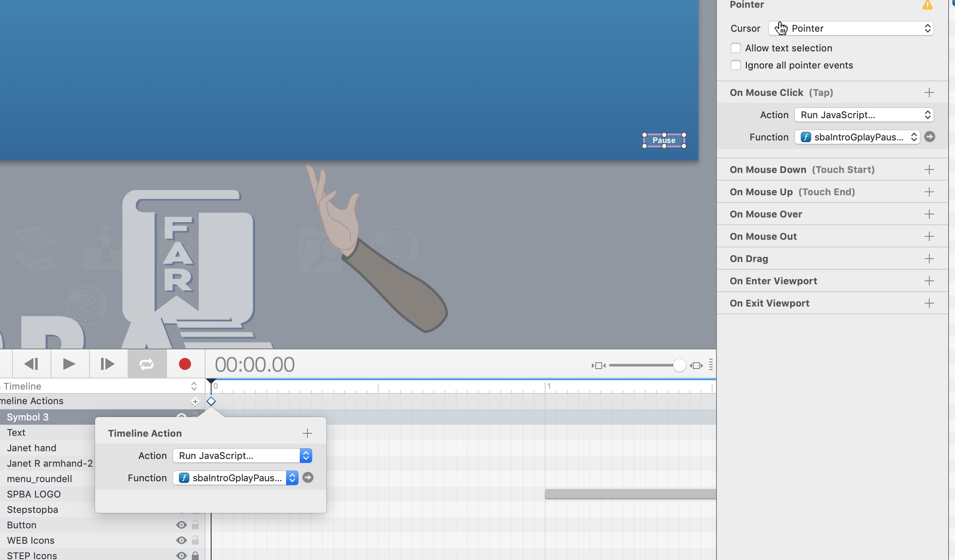Screen dimensions: 955x560
Task: Hide the Button layer with eye icon
Action: [x=182, y=525]
